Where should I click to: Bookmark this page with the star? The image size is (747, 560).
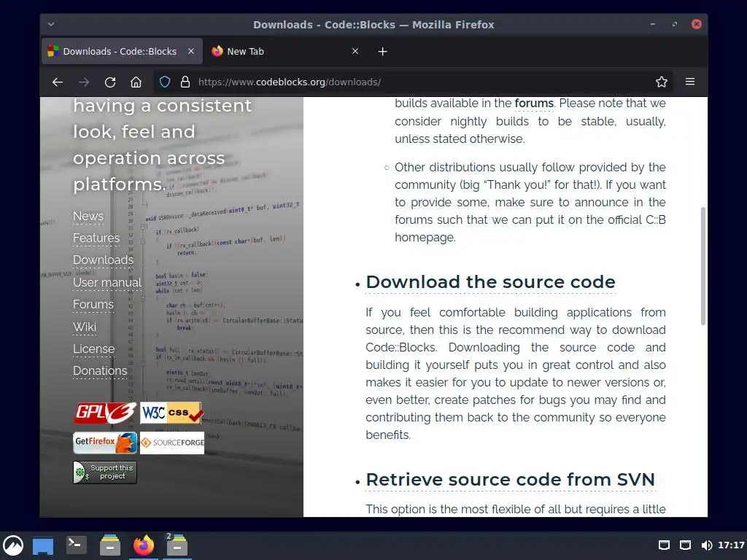pos(661,82)
